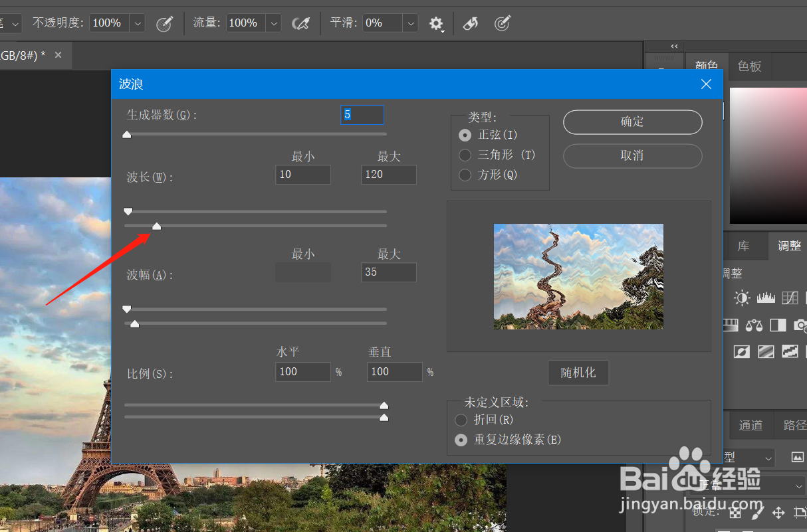Screen dimensions: 807x532
Task: Expand the brush smoothing gear options
Action: point(436,23)
